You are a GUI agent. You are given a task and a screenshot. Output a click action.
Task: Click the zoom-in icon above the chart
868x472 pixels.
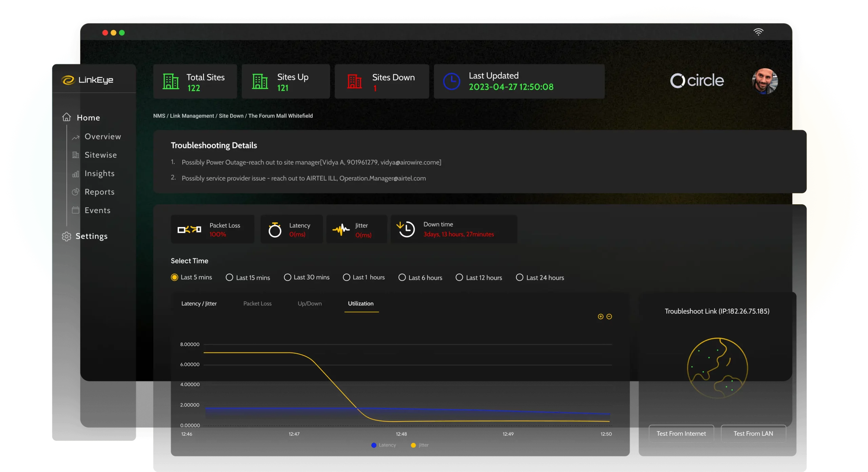click(x=600, y=316)
